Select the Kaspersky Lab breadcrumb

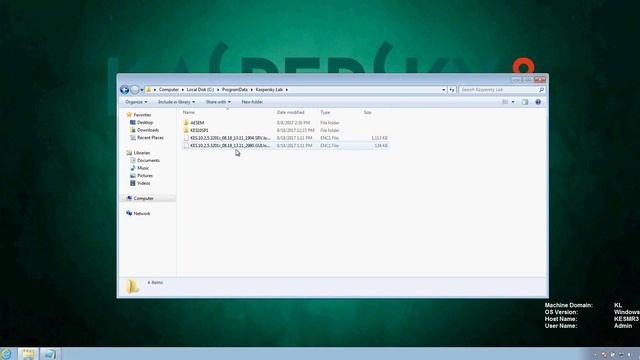[x=269, y=89]
